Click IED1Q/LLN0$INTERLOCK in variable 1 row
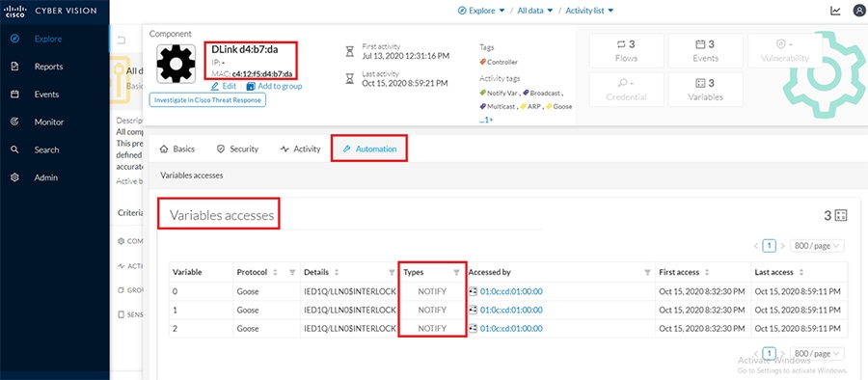Viewport: 868px width, 380px height. pos(349,310)
